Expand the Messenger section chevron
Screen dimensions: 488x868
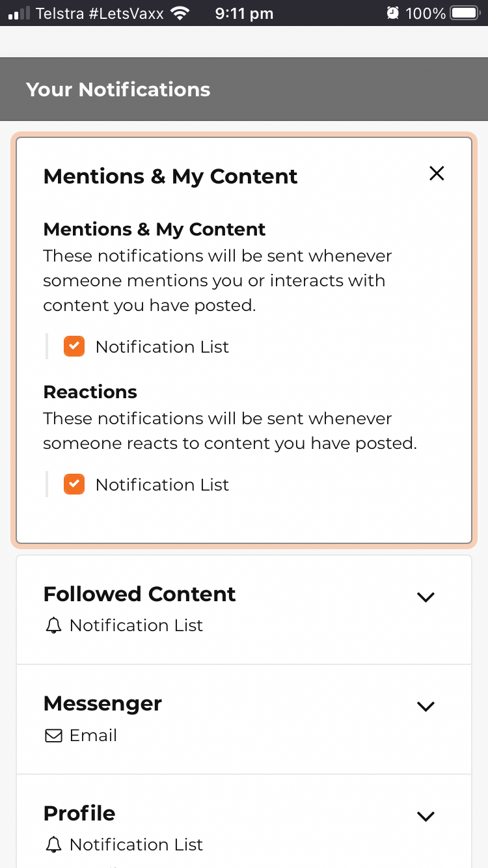426,706
